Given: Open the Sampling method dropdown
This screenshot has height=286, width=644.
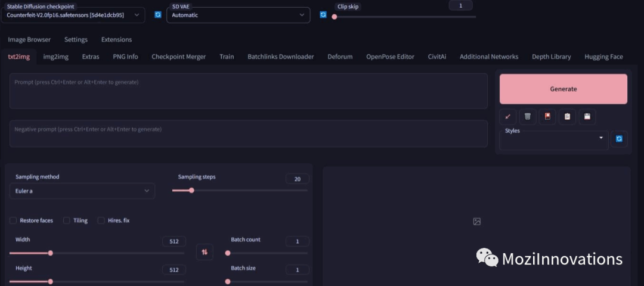Looking at the screenshot, I should click(x=82, y=191).
